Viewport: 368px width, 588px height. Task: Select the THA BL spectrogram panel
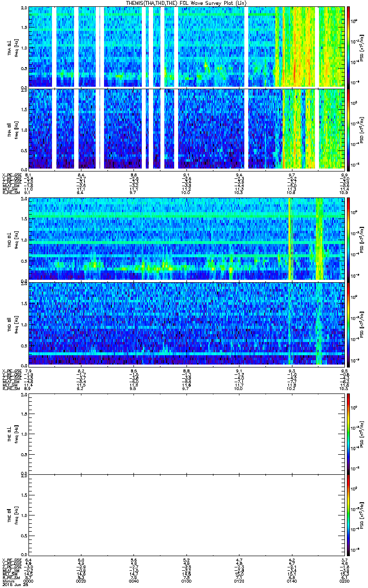(186, 47)
